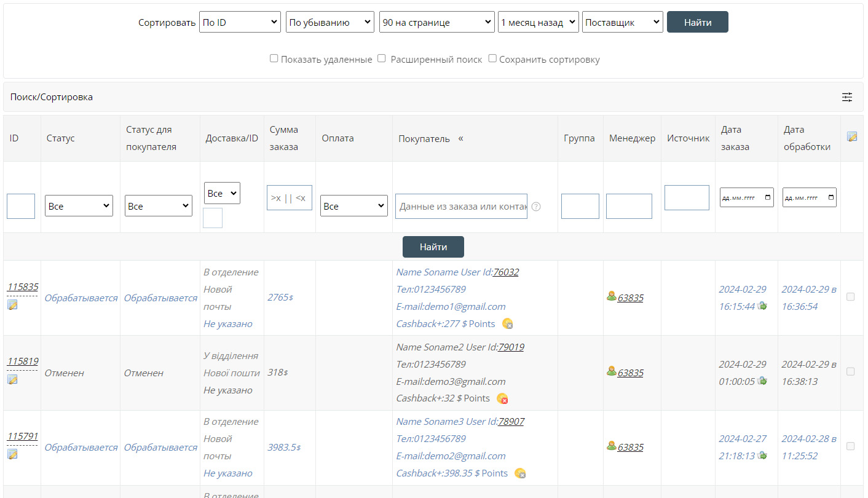
Task: Open the 90 на странице dropdown
Action: coord(436,22)
